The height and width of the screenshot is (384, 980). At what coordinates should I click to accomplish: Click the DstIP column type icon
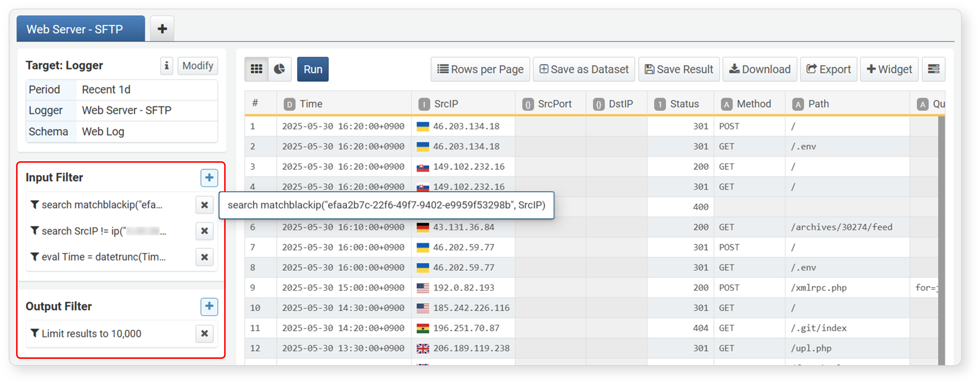[x=598, y=104]
